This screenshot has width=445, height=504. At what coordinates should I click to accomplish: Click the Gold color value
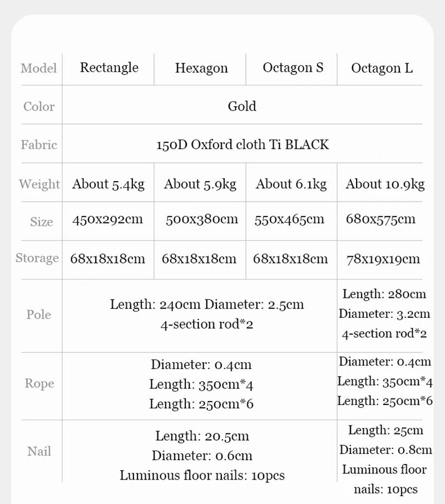[x=242, y=106]
